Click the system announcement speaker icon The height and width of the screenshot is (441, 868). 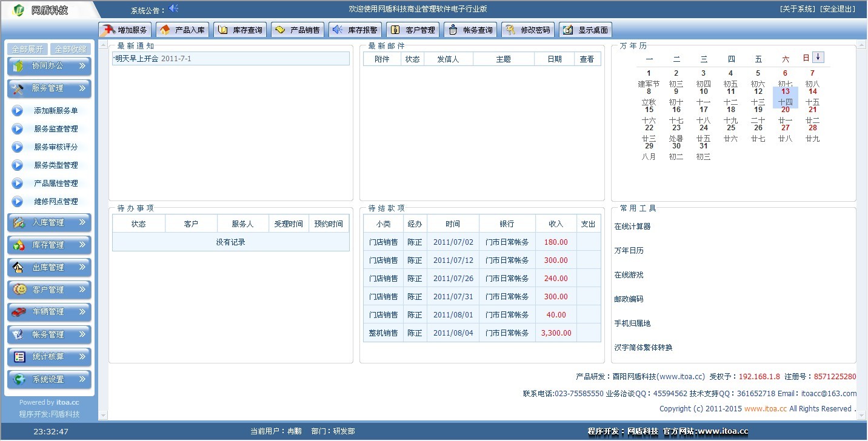(174, 8)
